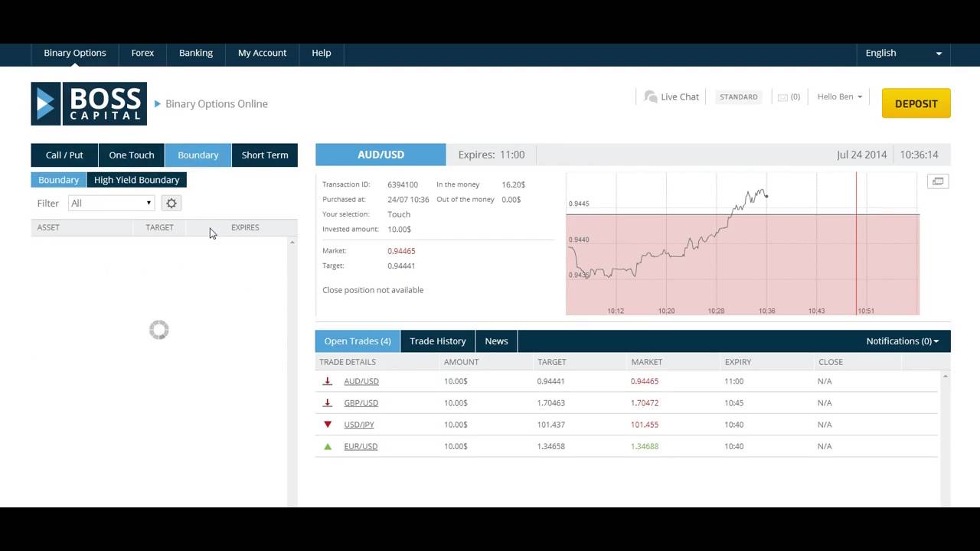Click the asset list scrollbar up arrow
The width and height of the screenshot is (980, 551).
pos(292,242)
